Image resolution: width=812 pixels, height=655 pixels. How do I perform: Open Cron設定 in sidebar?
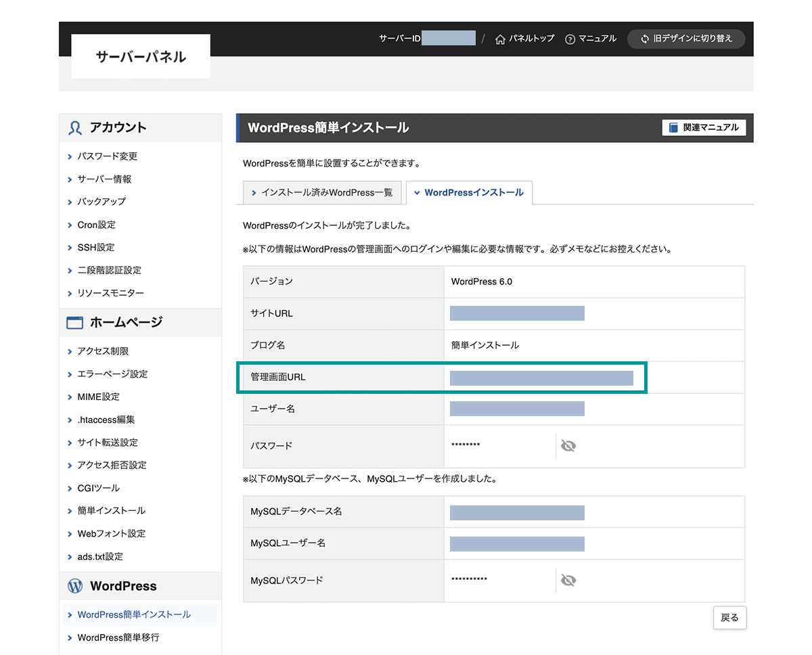click(97, 225)
